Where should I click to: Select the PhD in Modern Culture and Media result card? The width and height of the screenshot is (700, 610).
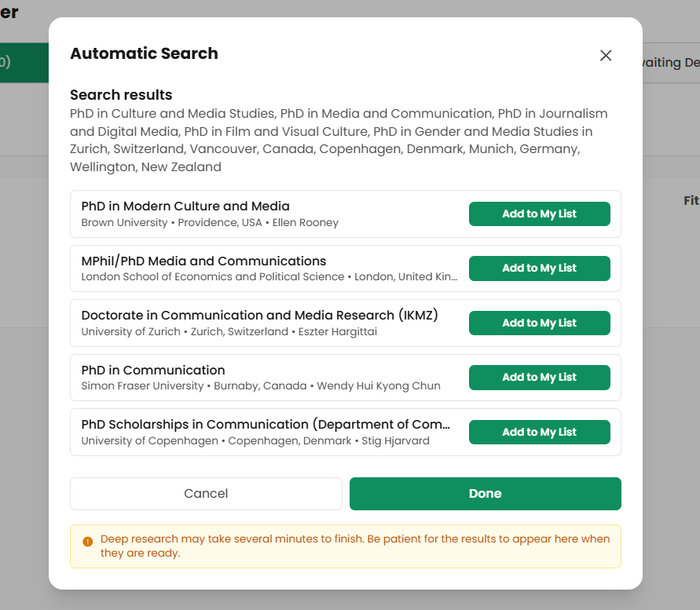pyautogui.click(x=236, y=214)
